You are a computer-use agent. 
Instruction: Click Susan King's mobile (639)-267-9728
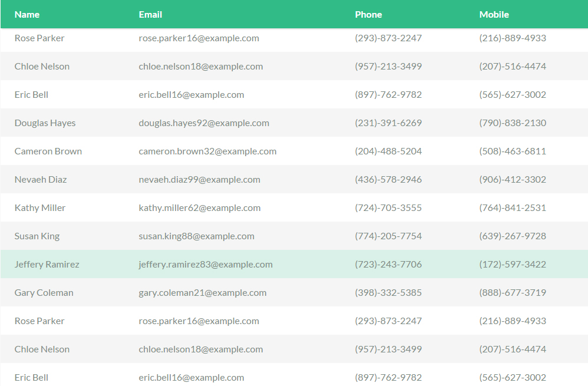[513, 236]
